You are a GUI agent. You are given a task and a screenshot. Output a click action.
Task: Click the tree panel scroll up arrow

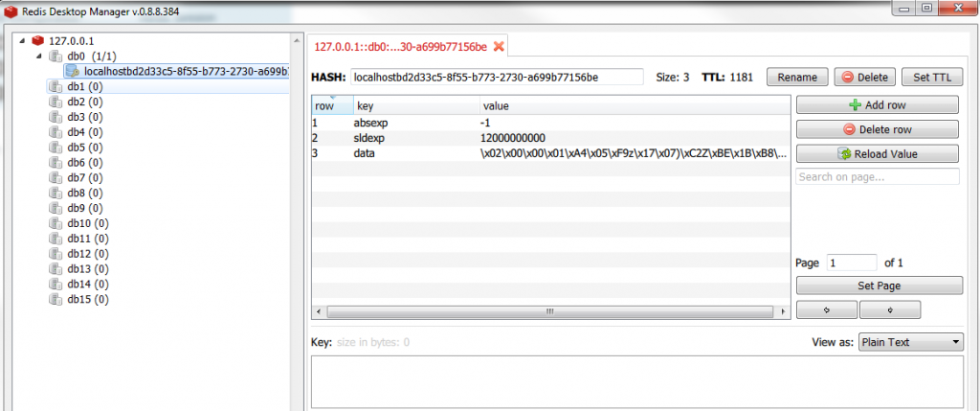pyautogui.click(x=297, y=40)
